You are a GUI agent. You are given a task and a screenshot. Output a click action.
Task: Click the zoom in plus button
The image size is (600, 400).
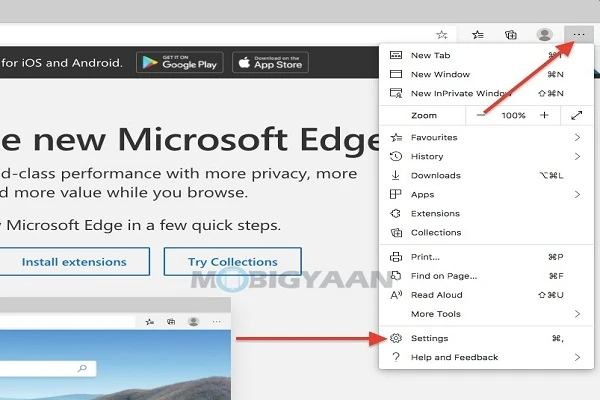click(x=544, y=116)
